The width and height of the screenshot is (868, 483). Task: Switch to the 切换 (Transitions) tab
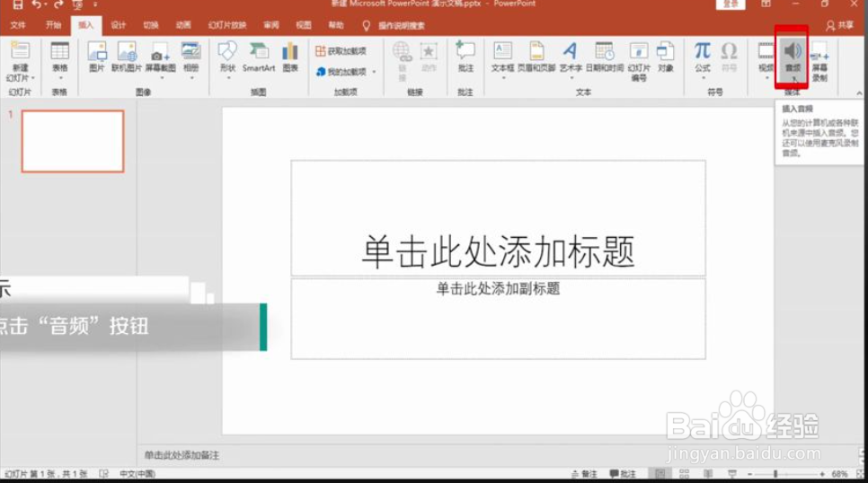(151, 25)
